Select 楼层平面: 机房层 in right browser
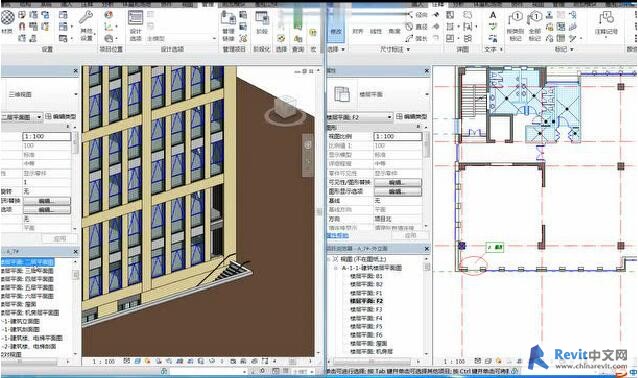638x378 pixels. pos(371,352)
